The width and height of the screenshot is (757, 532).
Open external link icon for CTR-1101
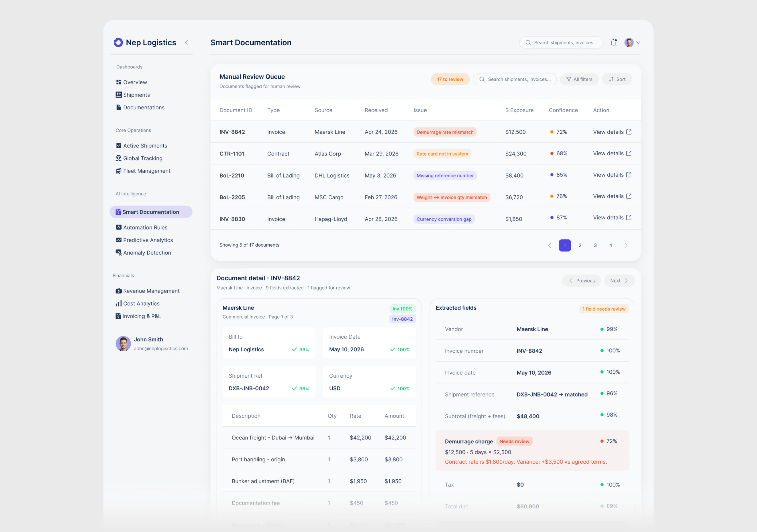coord(629,153)
